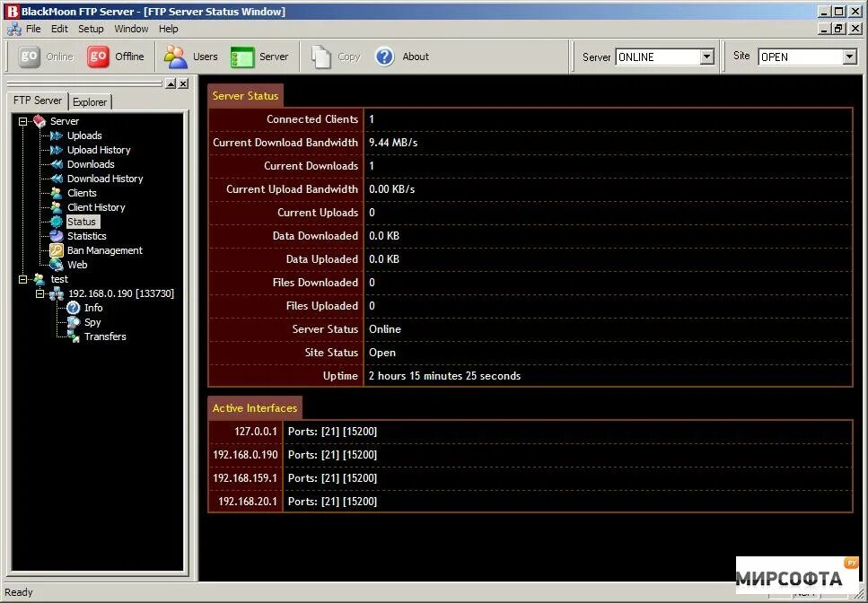868x603 pixels.
Task: Click the Server book icon in tree
Action: [39, 121]
